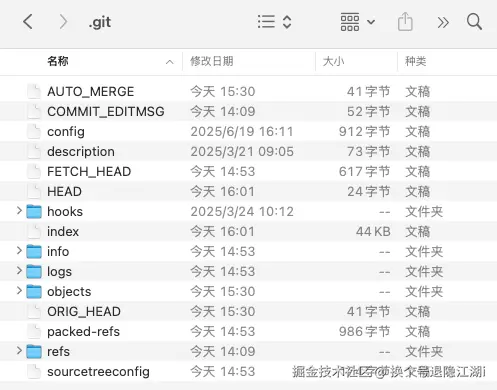Click the 2025/3/24 10:12 date of hooks

tap(242, 212)
